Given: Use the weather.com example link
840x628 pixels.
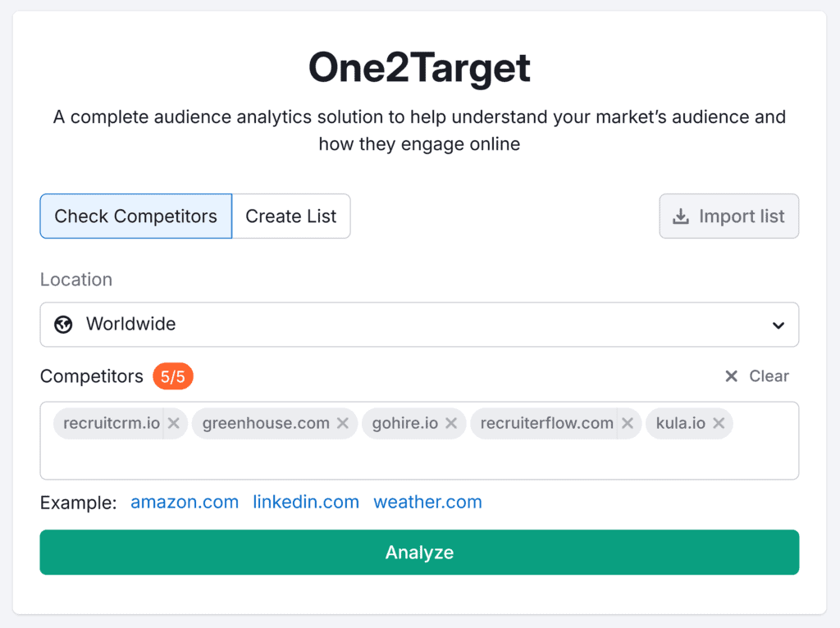Looking at the screenshot, I should 427,502.
